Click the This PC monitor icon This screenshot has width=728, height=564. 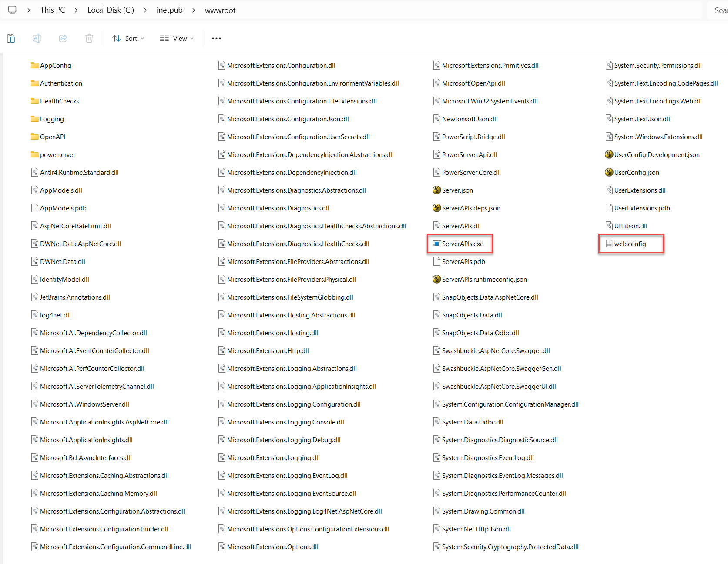click(12, 10)
